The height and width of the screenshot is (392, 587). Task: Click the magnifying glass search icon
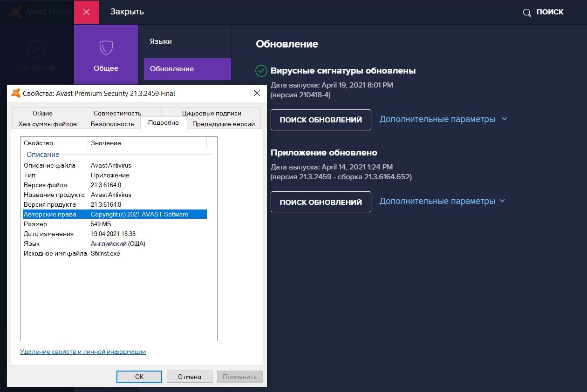click(x=527, y=13)
